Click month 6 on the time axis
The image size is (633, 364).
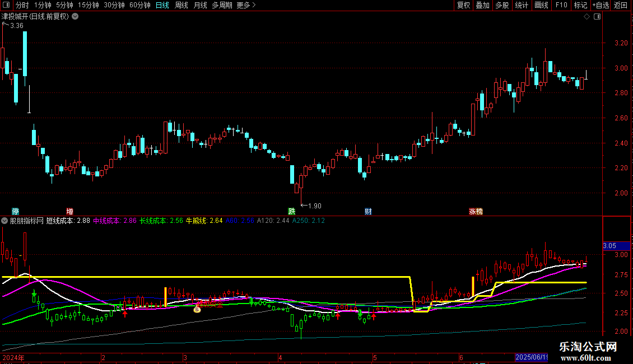[x=461, y=358]
